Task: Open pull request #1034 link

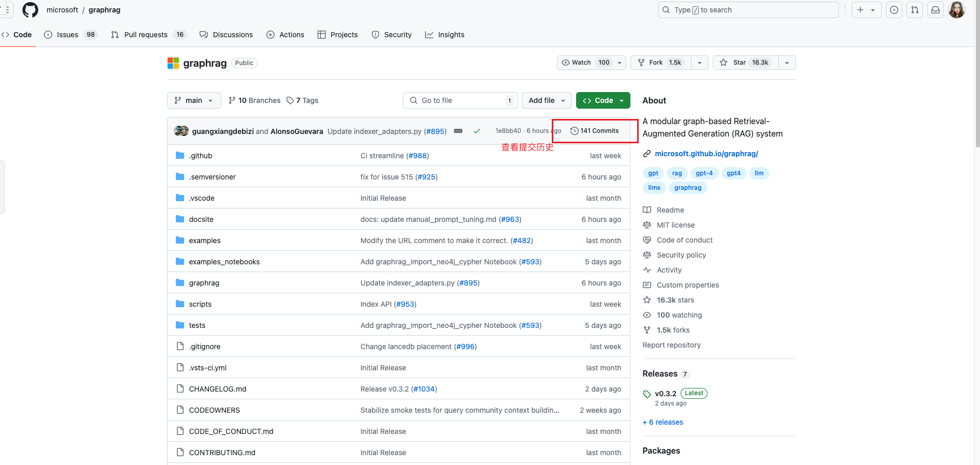Action: (x=424, y=389)
